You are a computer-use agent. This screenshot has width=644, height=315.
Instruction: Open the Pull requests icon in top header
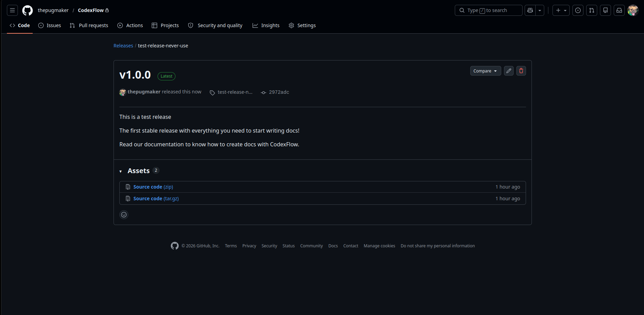592,10
